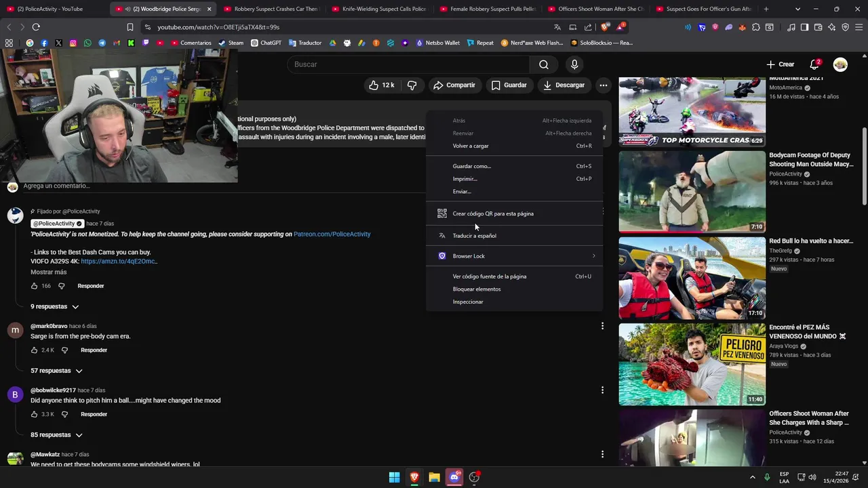Reply to mark0bravo with Responder
This screenshot has height=488, width=868.
click(x=94, y=350)
